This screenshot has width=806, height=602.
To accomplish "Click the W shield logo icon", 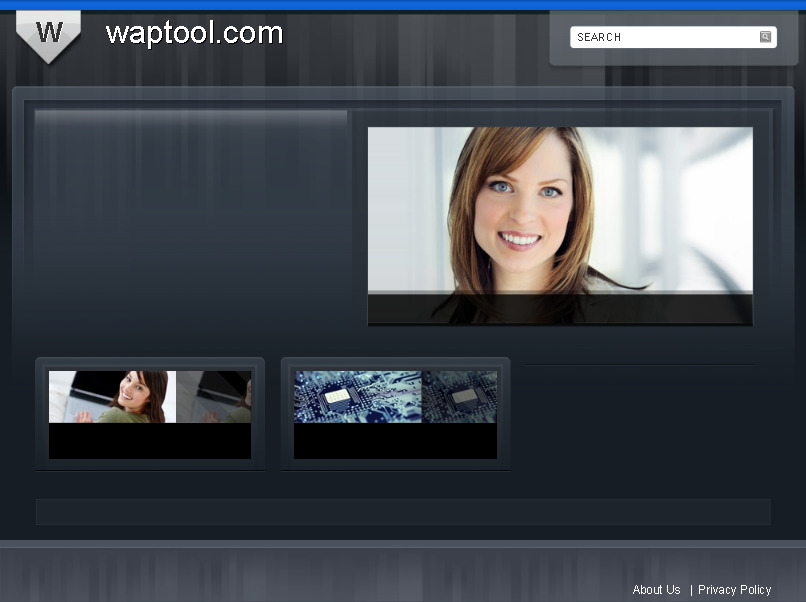I will tap(48, 37).
